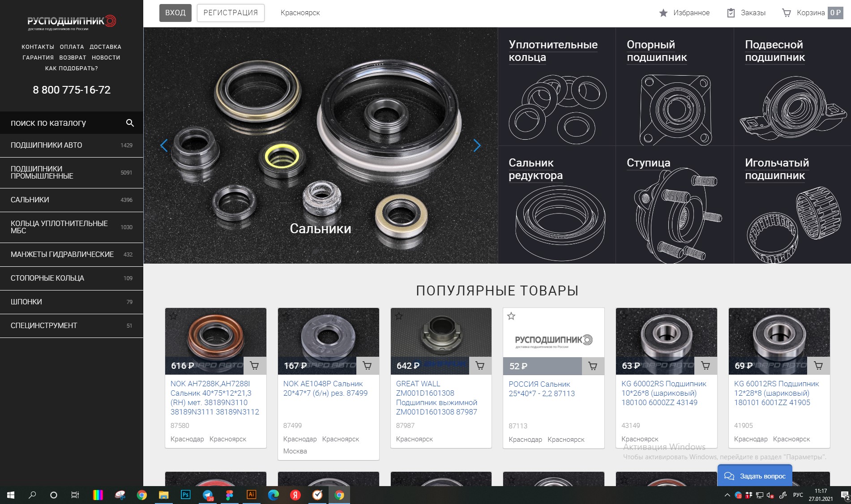Open the Ступица hub category tile
The height and width of the screenshot is (504, 851).
[675, 205]
